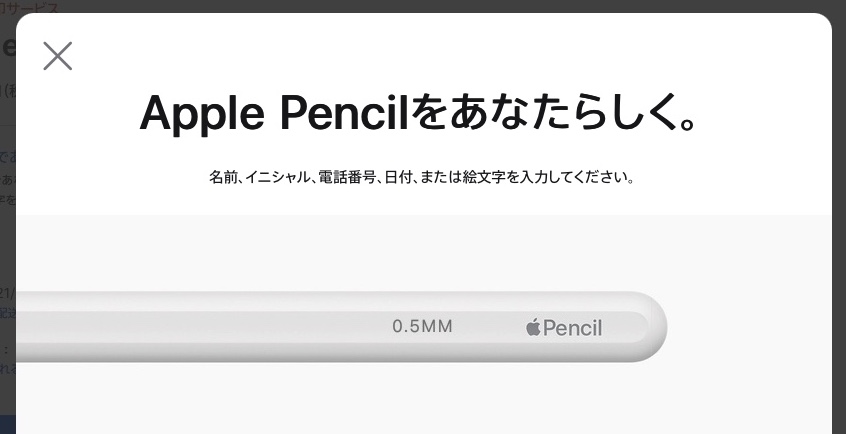Click the long pencil barrel left of 0.5MM
846x434 pixels.
200,327
